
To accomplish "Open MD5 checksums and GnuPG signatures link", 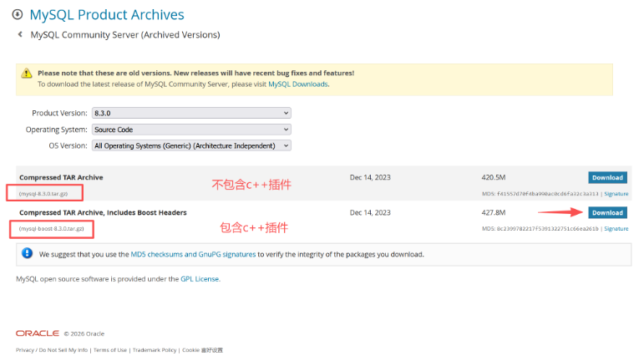I will click(193, 254).
